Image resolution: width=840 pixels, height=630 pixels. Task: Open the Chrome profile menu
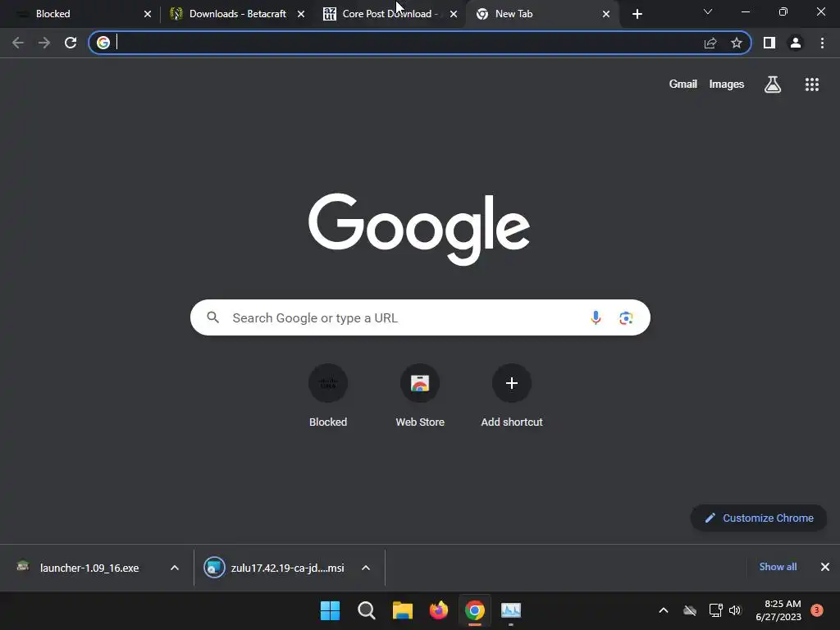796,43
